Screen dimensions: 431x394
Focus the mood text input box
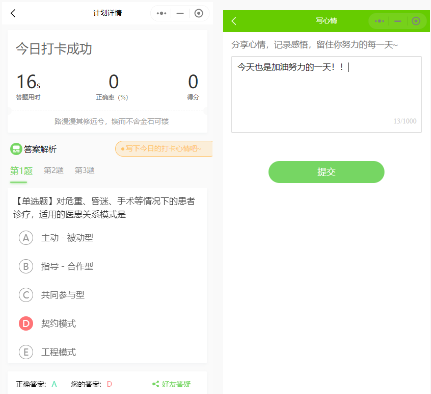coord(326,94)
